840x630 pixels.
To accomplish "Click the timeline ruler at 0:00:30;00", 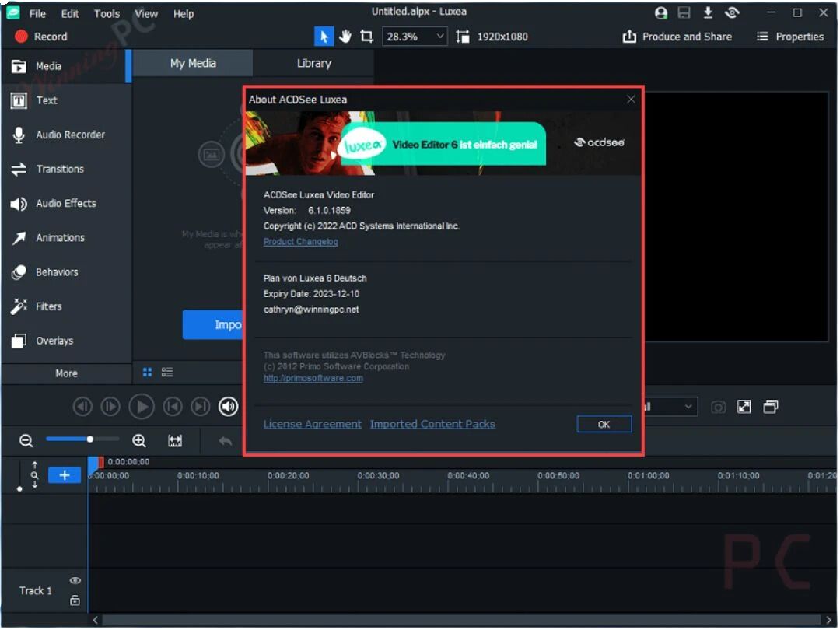I will (x=379, y=476).
